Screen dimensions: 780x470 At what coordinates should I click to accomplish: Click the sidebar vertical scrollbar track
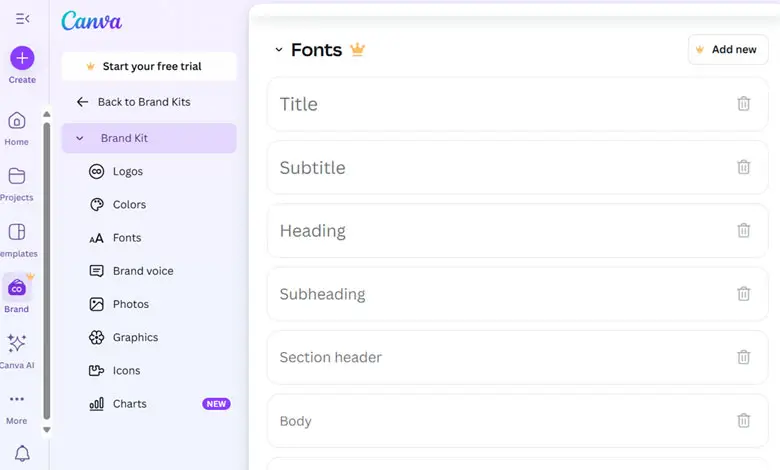(x=47, y=272)
